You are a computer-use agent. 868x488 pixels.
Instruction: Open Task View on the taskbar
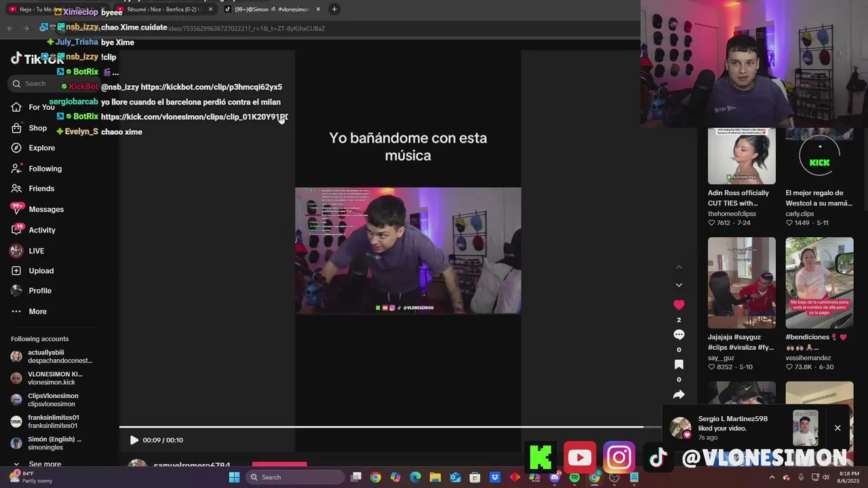356,477
